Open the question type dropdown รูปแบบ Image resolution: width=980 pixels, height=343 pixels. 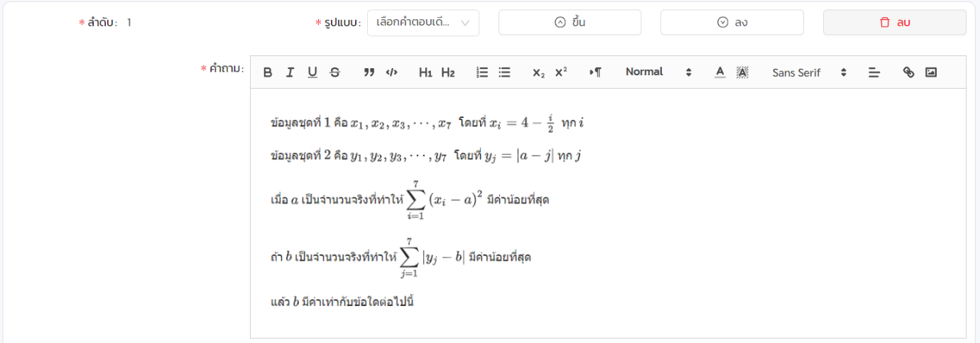point(423,23)
